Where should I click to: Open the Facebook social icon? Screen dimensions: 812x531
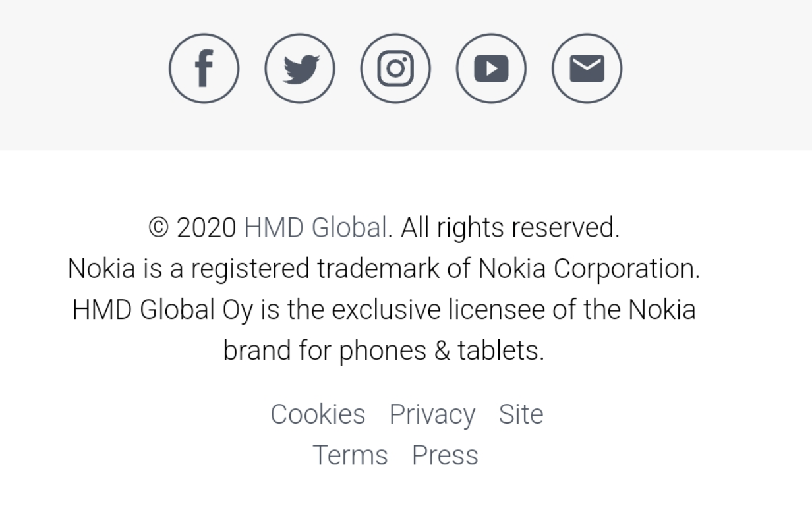[x=204, y=69]
